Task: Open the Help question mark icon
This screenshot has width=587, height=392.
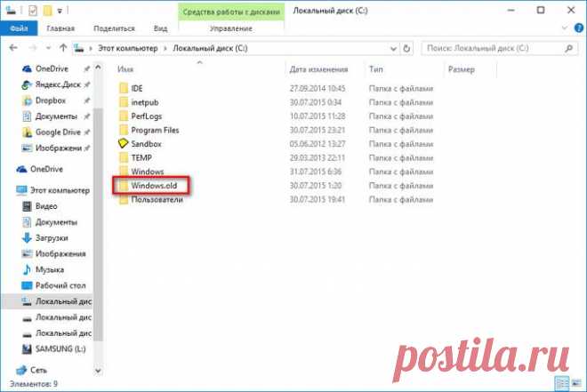Action: click(579, 28)
